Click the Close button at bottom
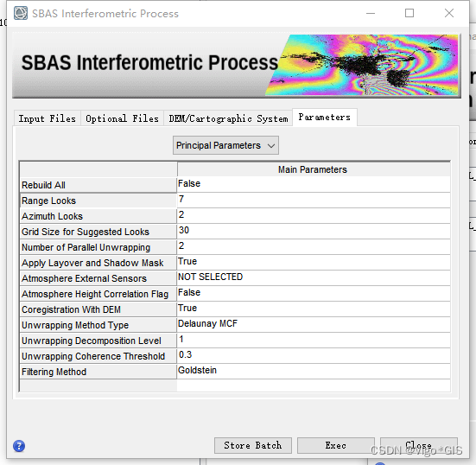Image resolution: width=476 pixels, height=465 pixels. coord(419,446)
